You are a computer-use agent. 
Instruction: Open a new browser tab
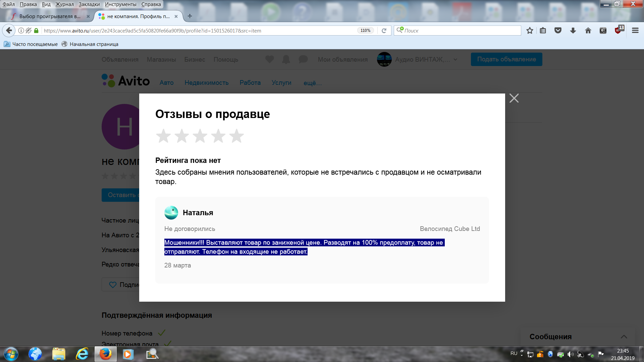(190, 16)
